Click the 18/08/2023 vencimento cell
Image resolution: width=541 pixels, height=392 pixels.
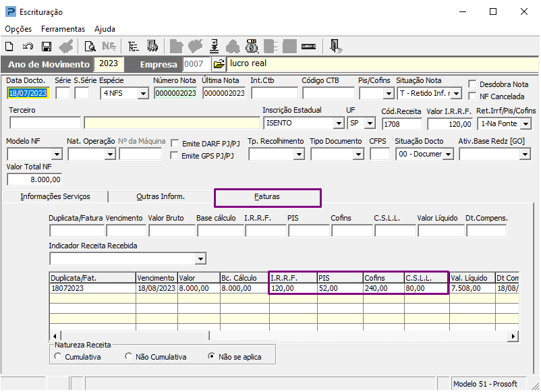(x=156, y=288)
